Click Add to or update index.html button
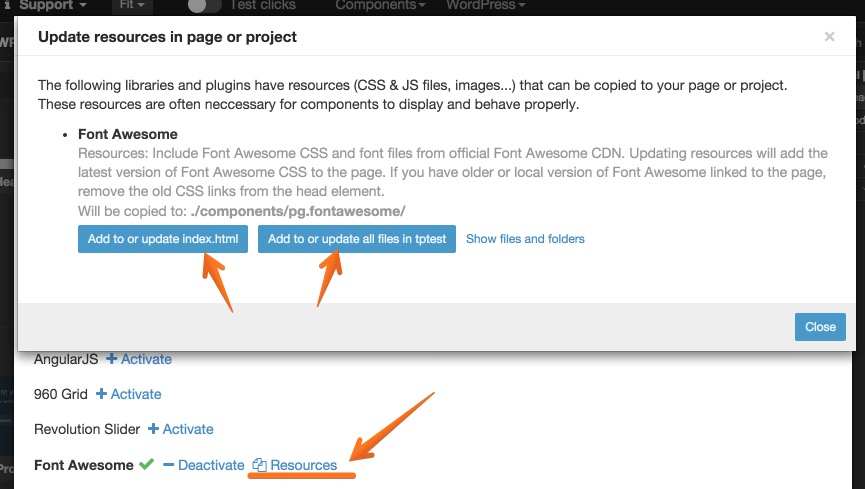 pos(163,239)
